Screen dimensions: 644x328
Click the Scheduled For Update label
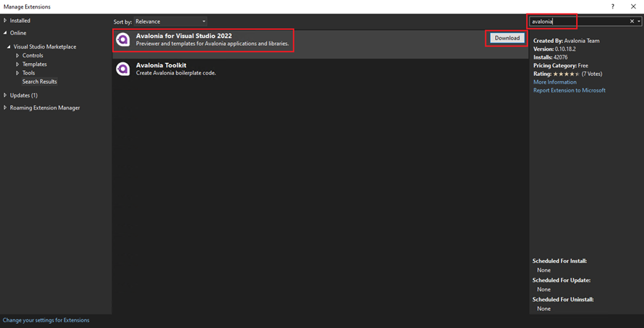coord(562,280)
